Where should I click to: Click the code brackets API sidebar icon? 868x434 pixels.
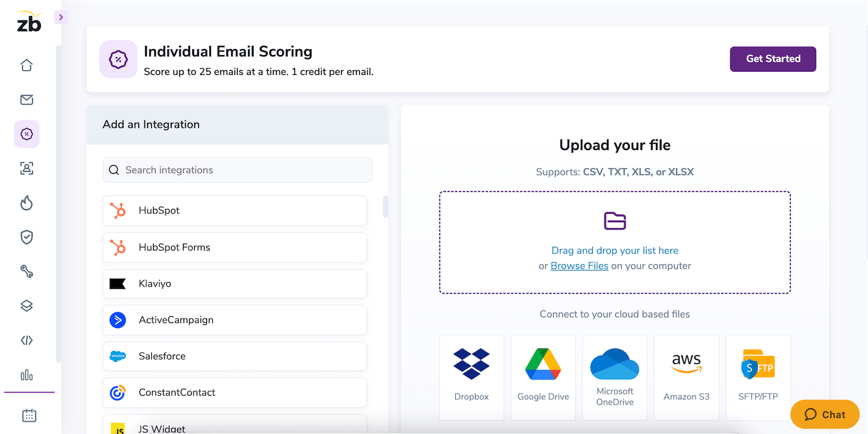pyautogui.click(x=27, y=340)
